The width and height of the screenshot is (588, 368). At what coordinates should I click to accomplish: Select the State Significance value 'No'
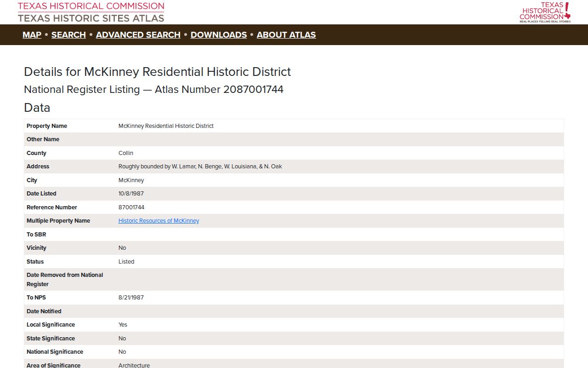click(122, 339)
